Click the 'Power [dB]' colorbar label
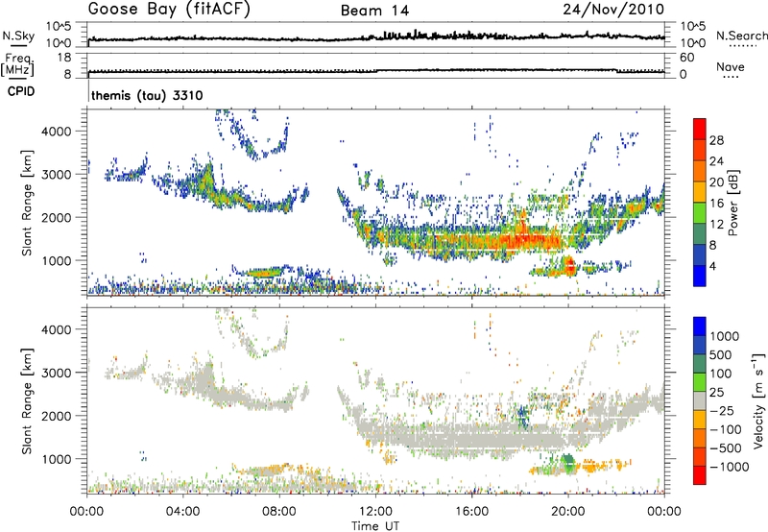Viewport: 768px width, 532px height. tap(733, 203)
